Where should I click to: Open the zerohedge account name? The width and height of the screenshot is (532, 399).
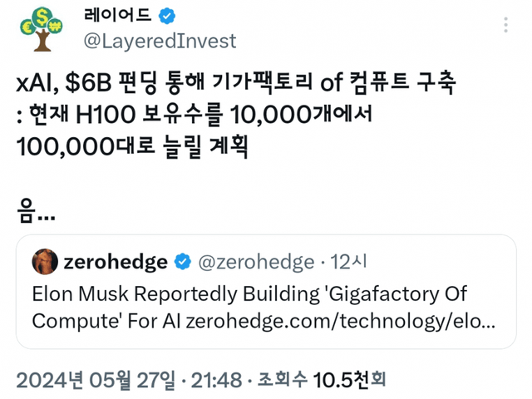click(116, 262)
